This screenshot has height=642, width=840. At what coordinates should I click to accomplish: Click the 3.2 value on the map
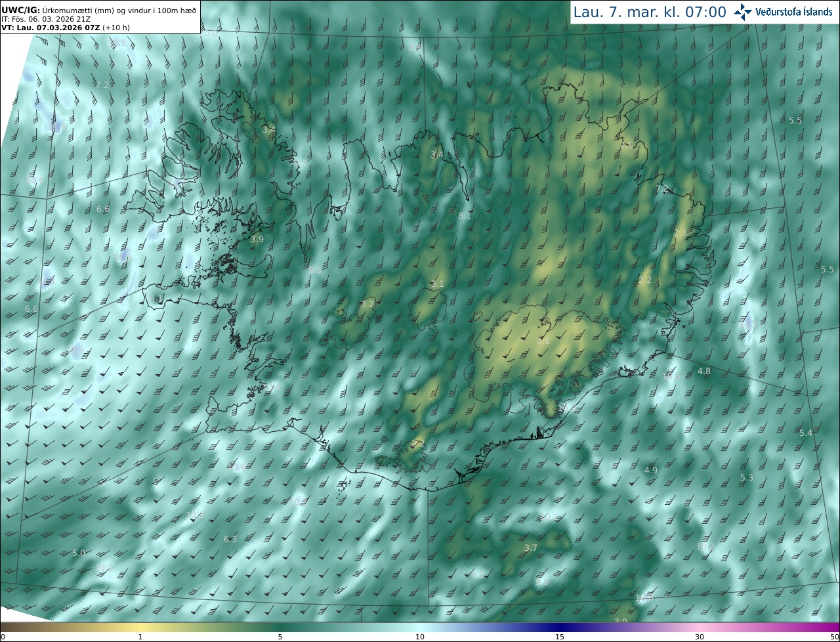point(367,304)
